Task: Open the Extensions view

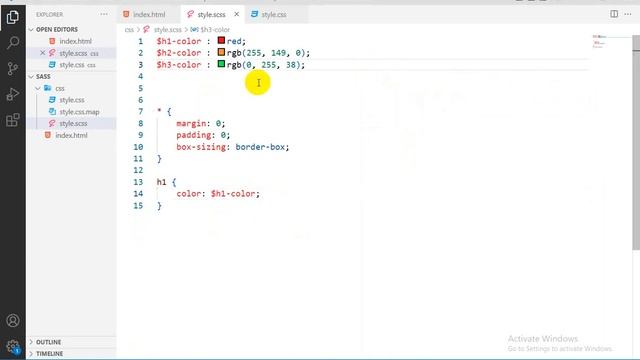Action: pyautogui.click(x=13, y=120)
